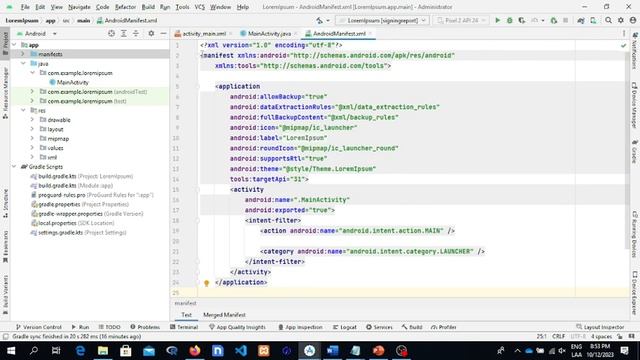Viewport: 640px width, 360px height.
Task: Open Visual Studio Code from taskbar
Action: (241, 351)
